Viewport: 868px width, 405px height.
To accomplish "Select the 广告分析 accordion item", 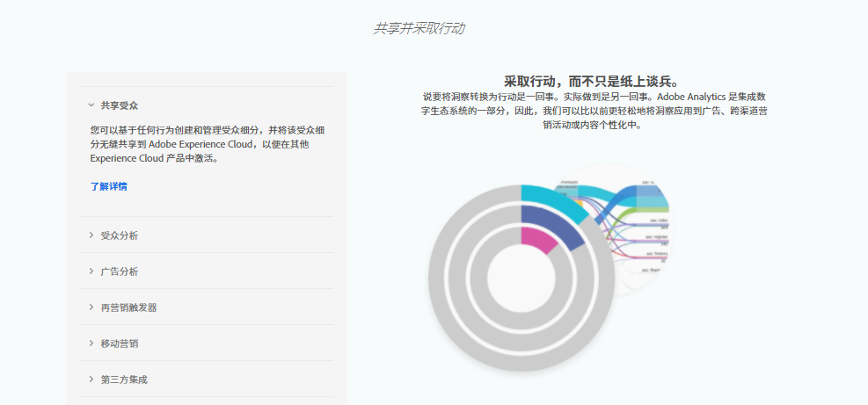I will [207, 271].
